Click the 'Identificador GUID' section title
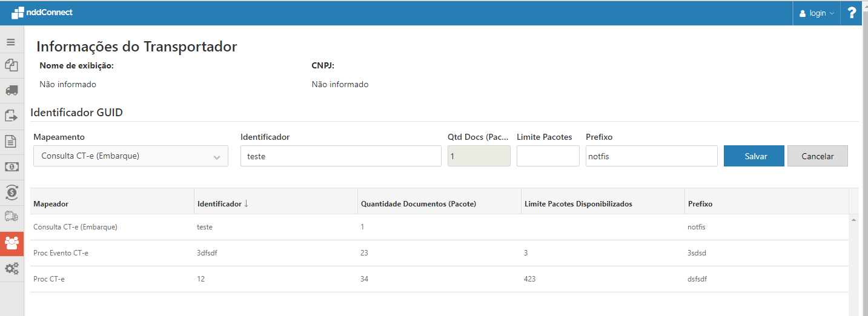Image resolution: width=868 pixels, height=316 pixels. (x=77, y=113)
